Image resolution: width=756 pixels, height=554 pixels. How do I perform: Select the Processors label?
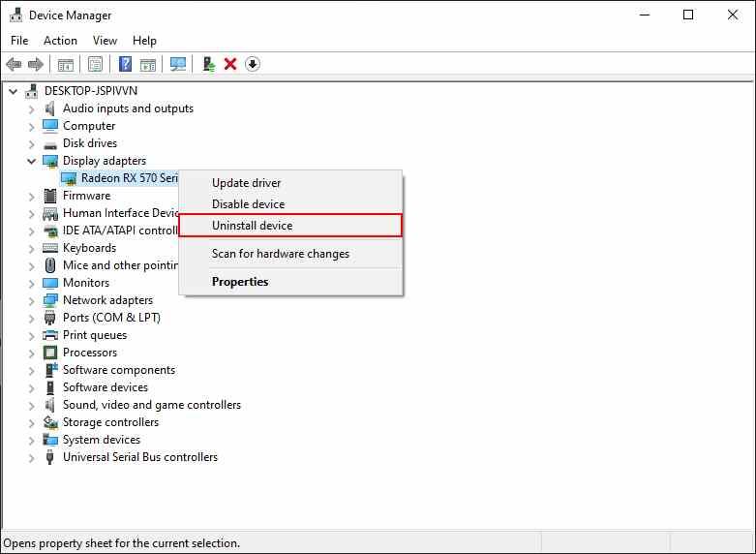(90, 353)
